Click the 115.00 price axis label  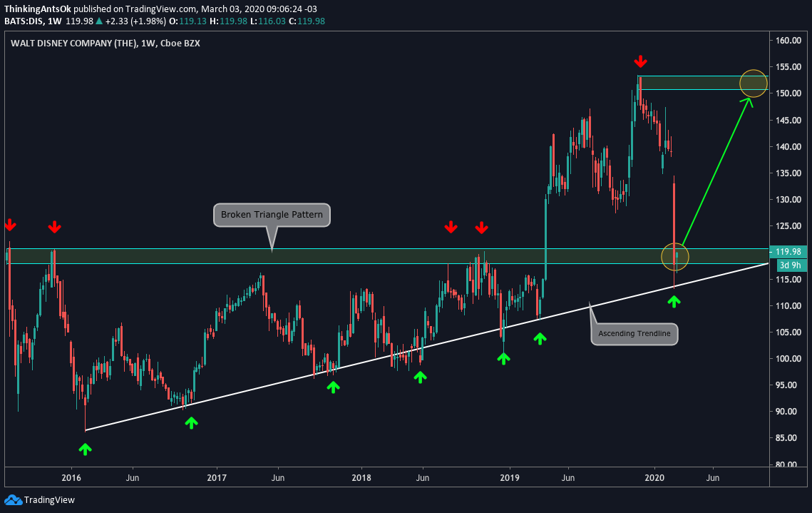pyautogui.click(x=788, y=279)
